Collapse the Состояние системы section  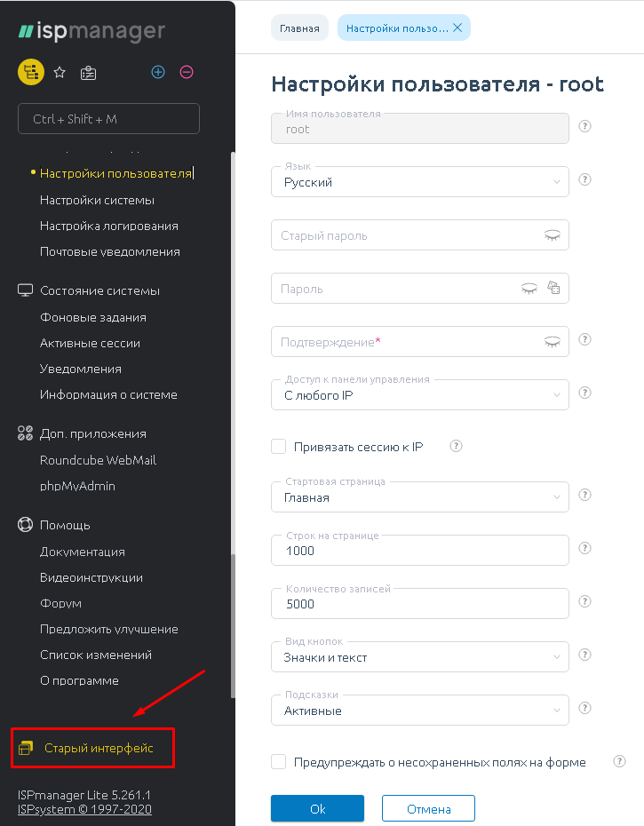click(x=99, y=290)
